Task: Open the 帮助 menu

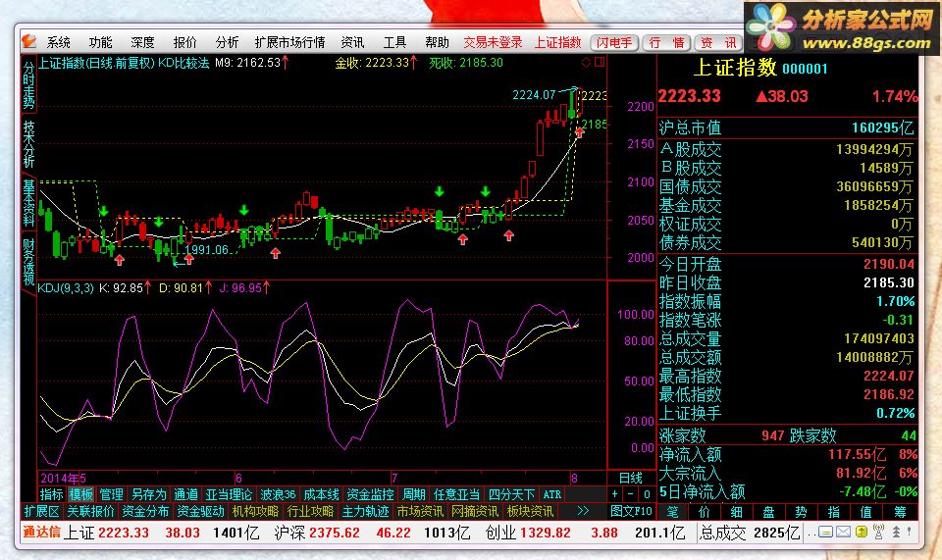Action: coord(437,42)
